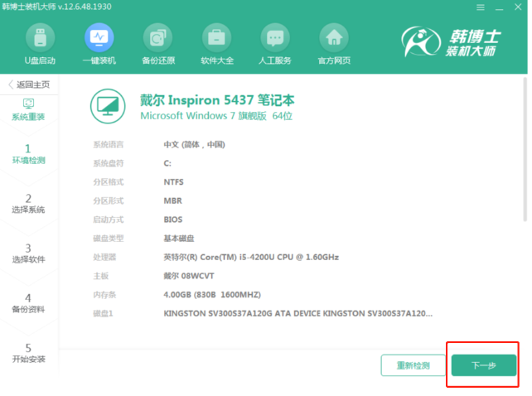
Task: Click the 处理器 label
Action: point(104,257)
